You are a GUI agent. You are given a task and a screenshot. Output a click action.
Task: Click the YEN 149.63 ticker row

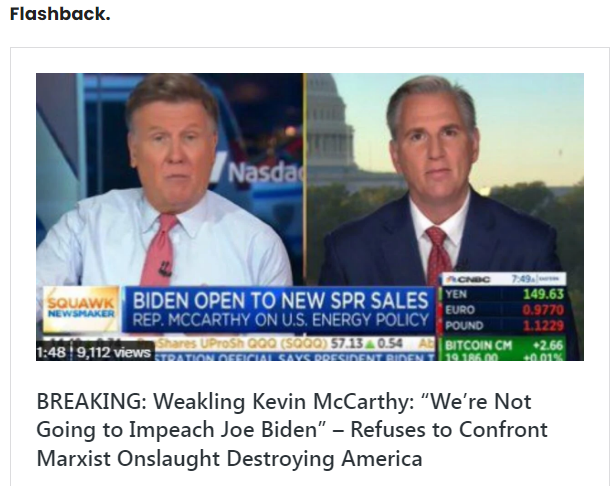[x=504, y=294]
